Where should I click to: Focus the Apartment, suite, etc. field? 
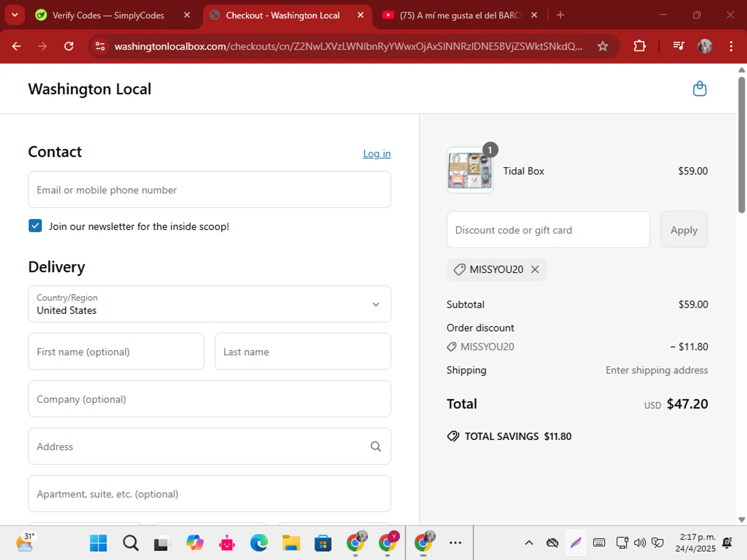[x=210, y=494]
